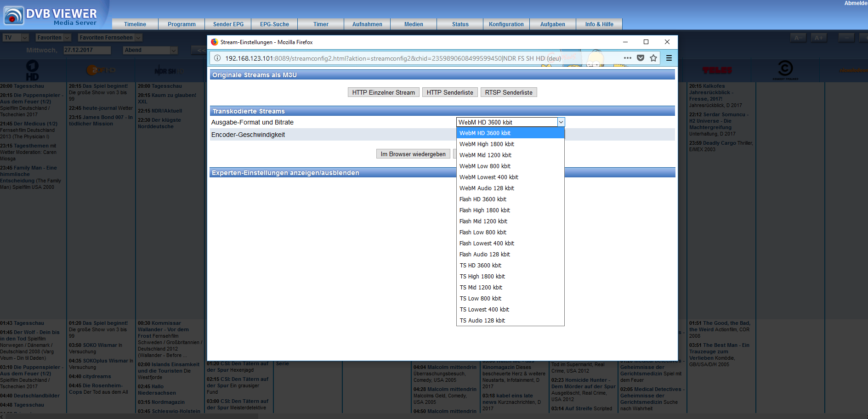Open the Sender EPG tab
Screen dimensions: 868x419
click(x=228, y=24)
